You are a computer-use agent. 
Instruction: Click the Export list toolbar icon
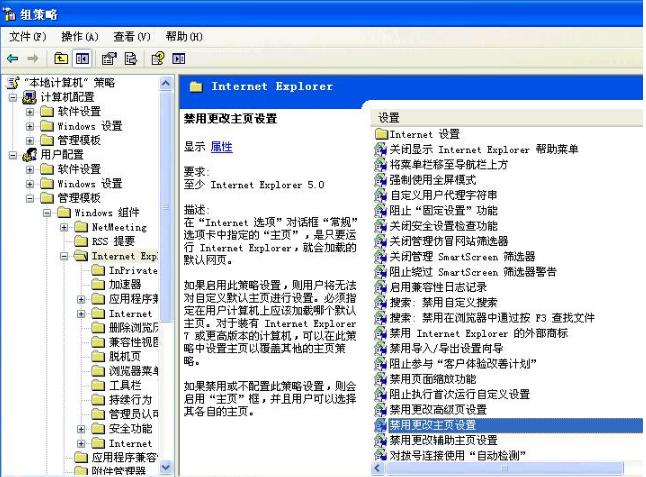(x=131, y=58)
